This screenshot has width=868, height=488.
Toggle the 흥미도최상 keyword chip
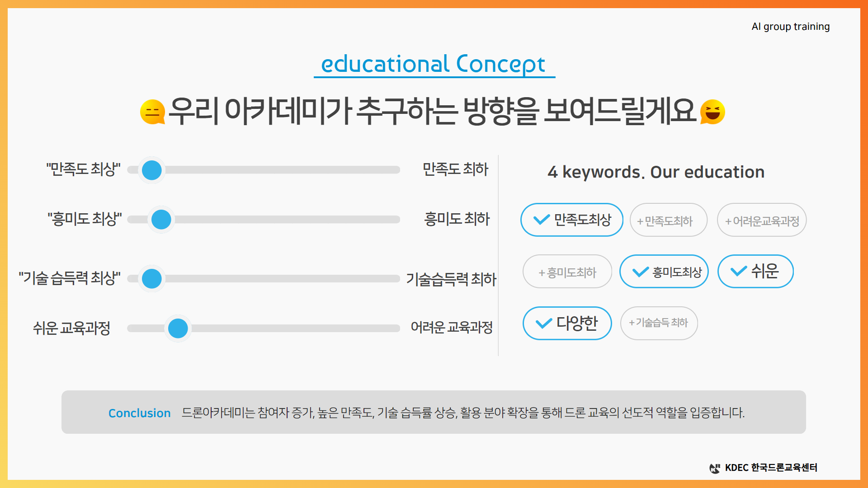tap(664, 272)
